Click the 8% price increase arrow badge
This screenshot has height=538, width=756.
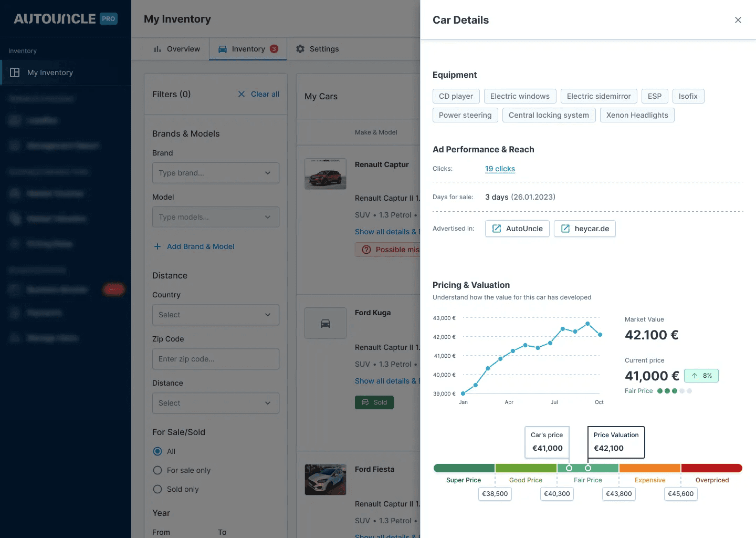click(x=701, y=376)
